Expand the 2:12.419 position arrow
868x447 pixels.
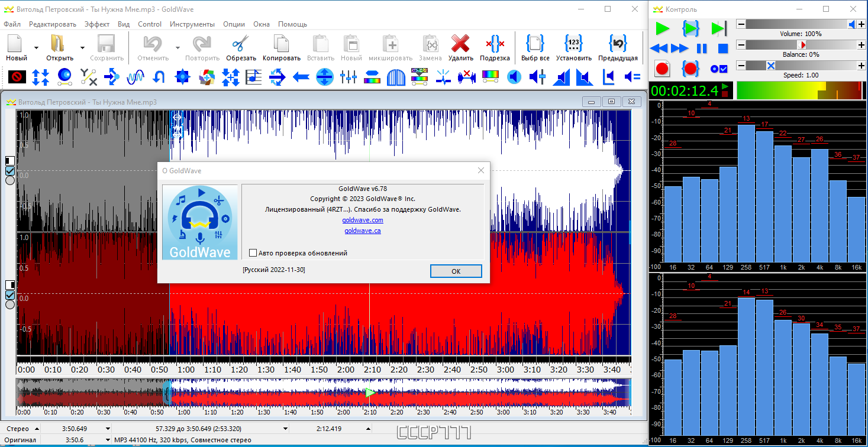368,429
